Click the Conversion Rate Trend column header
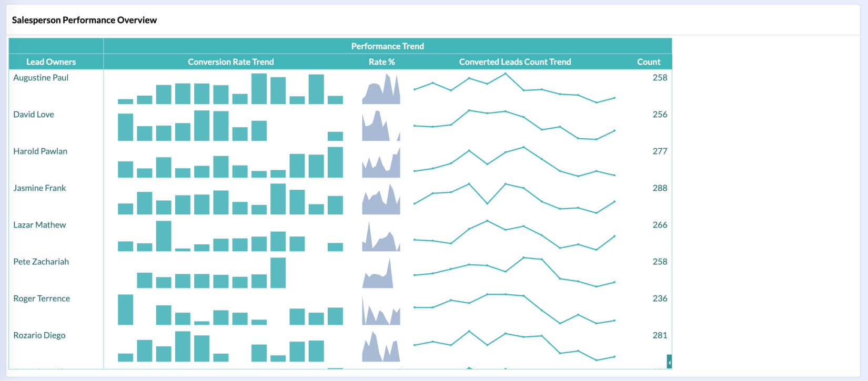The width and height of the screenshot is (868, 381). [x=231, y=61]
